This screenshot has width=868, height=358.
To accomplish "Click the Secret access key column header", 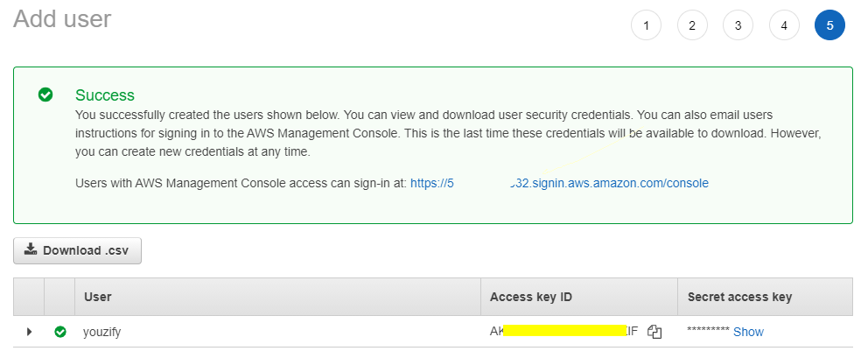I will (739, 297).
